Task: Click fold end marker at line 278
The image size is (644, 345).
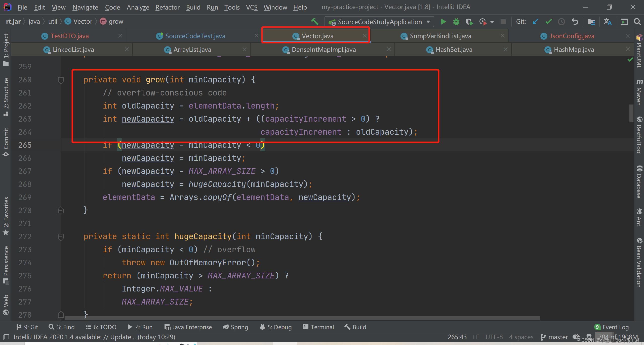Action: click(61, 315)
